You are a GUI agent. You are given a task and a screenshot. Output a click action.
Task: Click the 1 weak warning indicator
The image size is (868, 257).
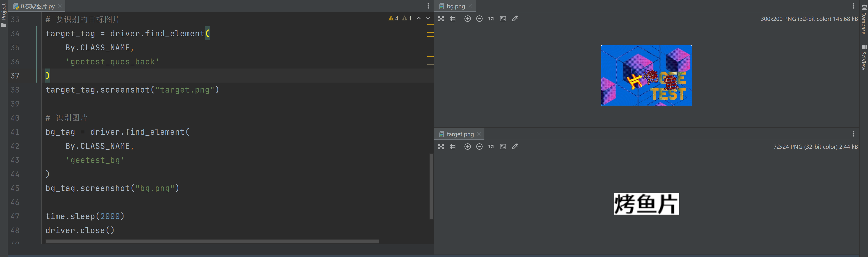tap(407, 19)
